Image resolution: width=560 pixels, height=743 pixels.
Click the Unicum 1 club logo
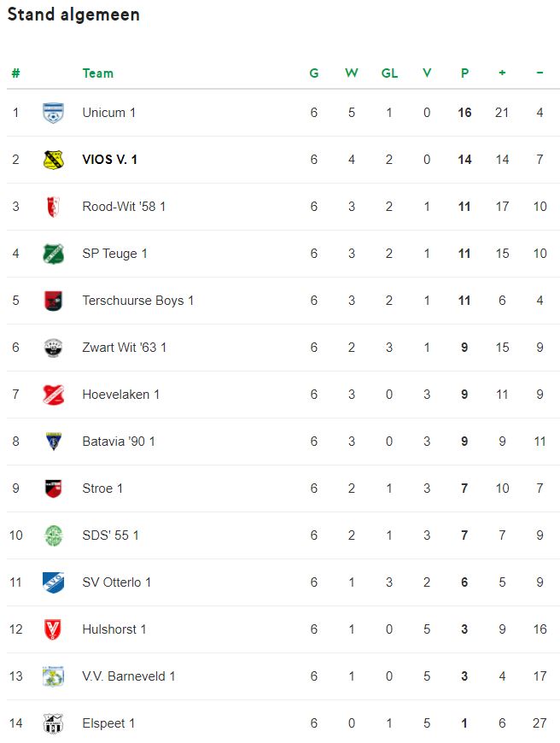53,113
